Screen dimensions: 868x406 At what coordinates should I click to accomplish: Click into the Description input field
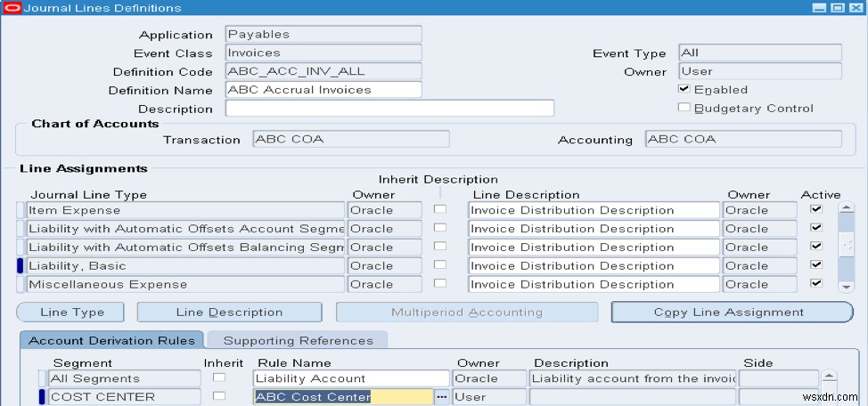[389, 109]
